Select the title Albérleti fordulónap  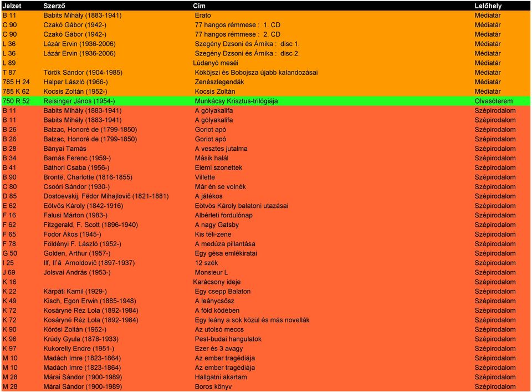tap(223, 215)
